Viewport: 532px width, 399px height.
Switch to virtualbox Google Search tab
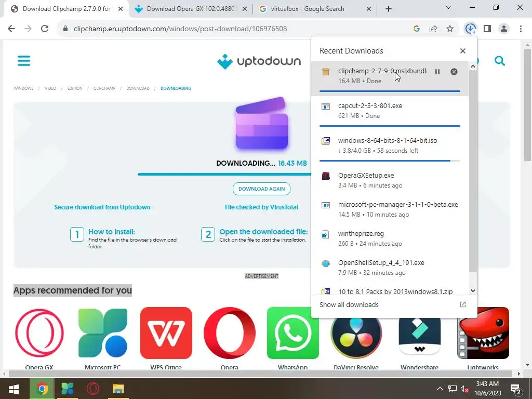307,9
